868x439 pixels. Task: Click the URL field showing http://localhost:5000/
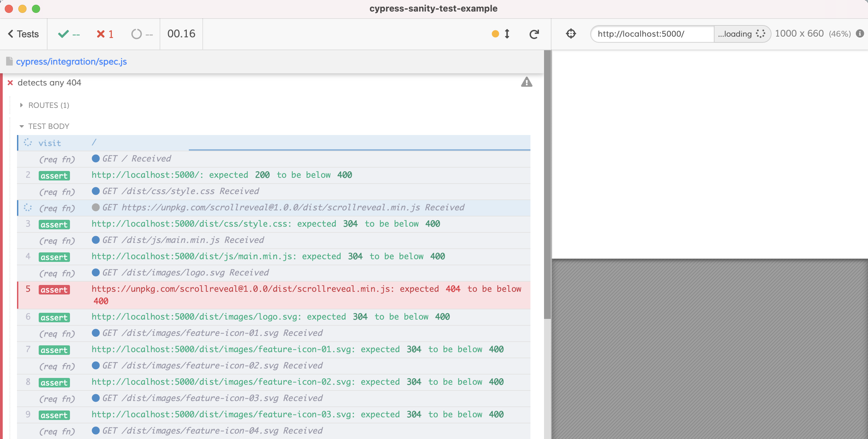click(652, 34)
